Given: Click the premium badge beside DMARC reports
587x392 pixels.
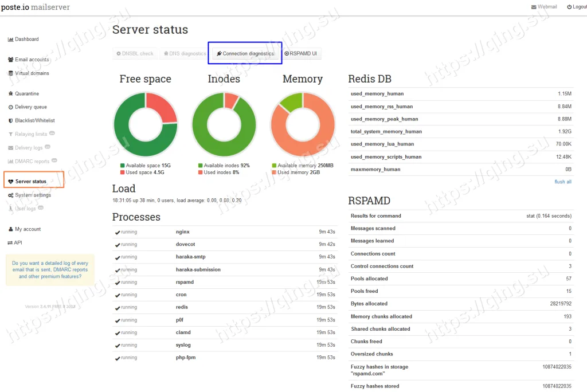Looking at the screenshot, I should tap(54, 160).
